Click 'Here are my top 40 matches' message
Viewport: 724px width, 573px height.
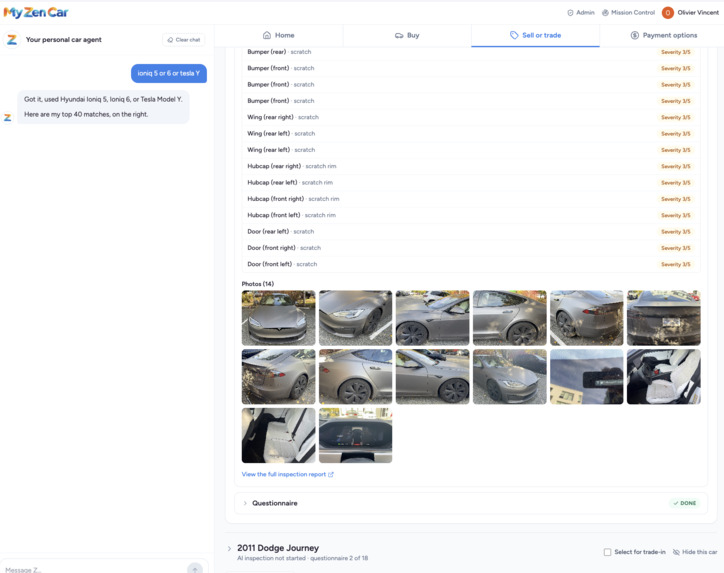[x=86, y=115]
